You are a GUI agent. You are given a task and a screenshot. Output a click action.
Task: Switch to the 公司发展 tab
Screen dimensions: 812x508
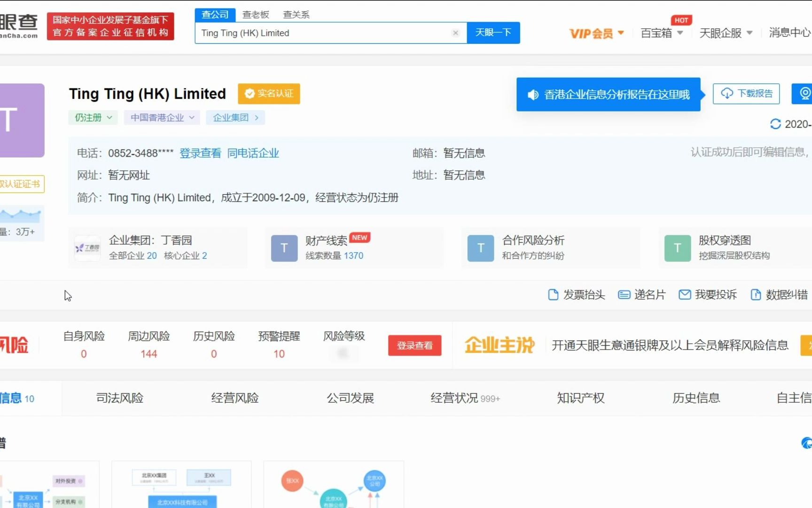click(351, 398)
